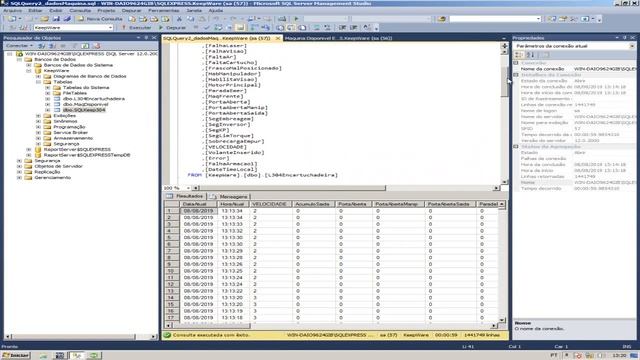Open the Conectar dropdown in Object Explorer
Image resolution: width=640 pixels, height=360 pixels.
[19, 46]
